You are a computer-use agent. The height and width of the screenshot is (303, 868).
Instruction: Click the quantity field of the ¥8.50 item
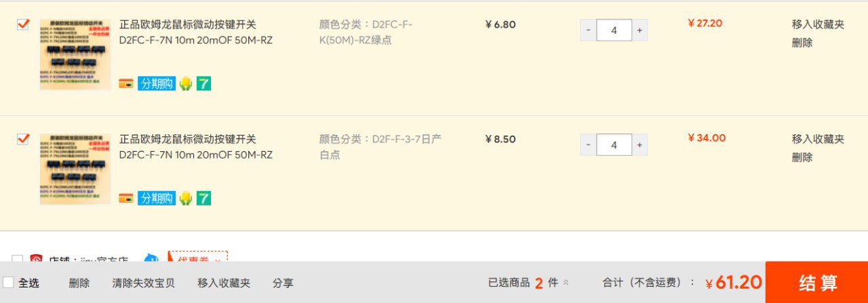614,145
